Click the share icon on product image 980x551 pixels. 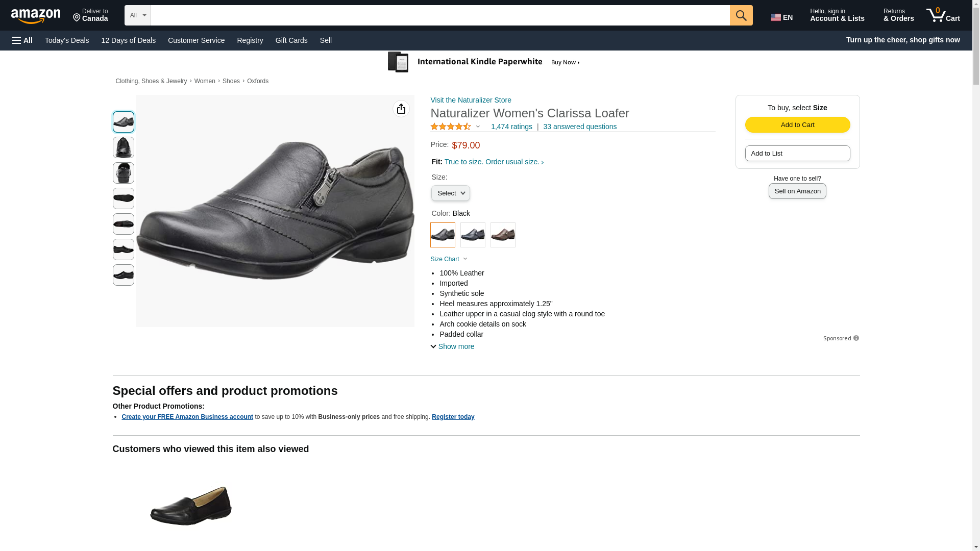[x=401, y=109]
